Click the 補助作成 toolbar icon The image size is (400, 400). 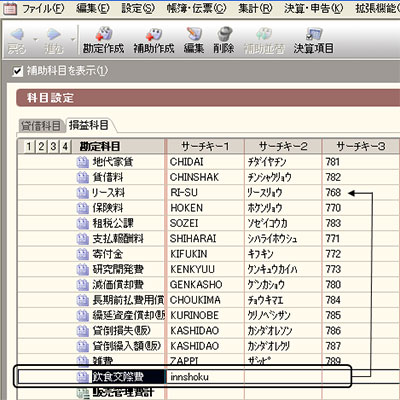[x=154, y=41]
